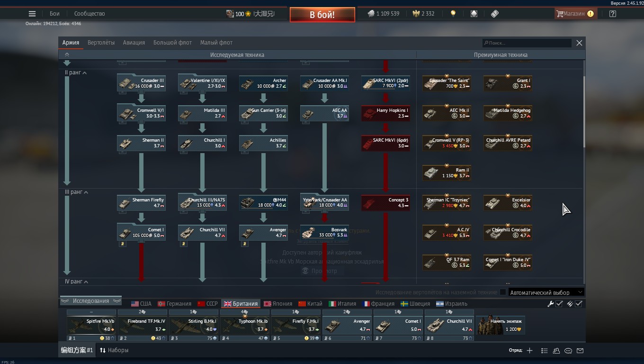Select the Excelsior premium tank

point(508,203)
